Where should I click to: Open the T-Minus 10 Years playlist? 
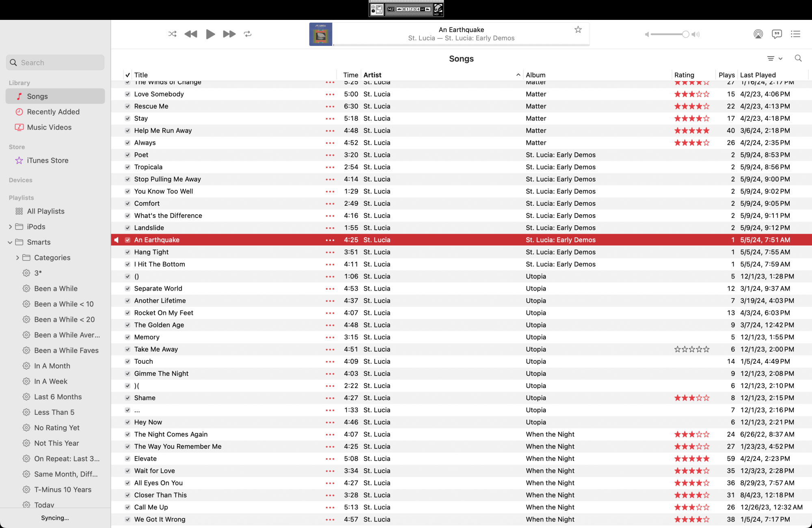55,489
